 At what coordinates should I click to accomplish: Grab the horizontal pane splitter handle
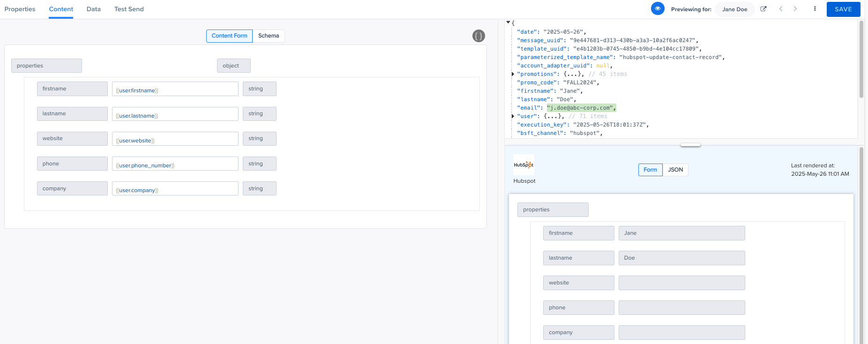pyautogui.click(x=690, y=145)
